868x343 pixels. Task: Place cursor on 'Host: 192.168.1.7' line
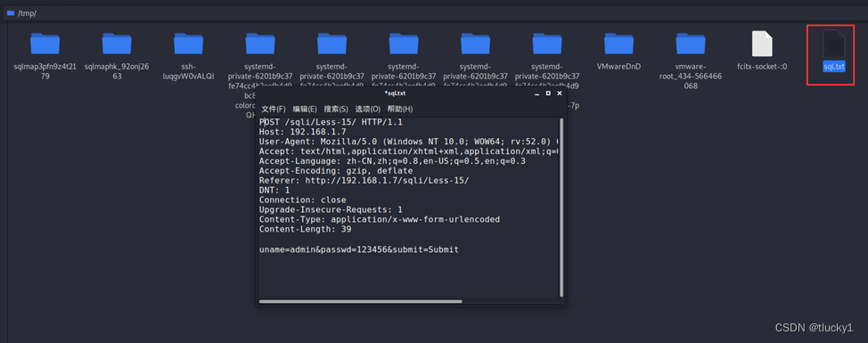[x=302, y=132]
